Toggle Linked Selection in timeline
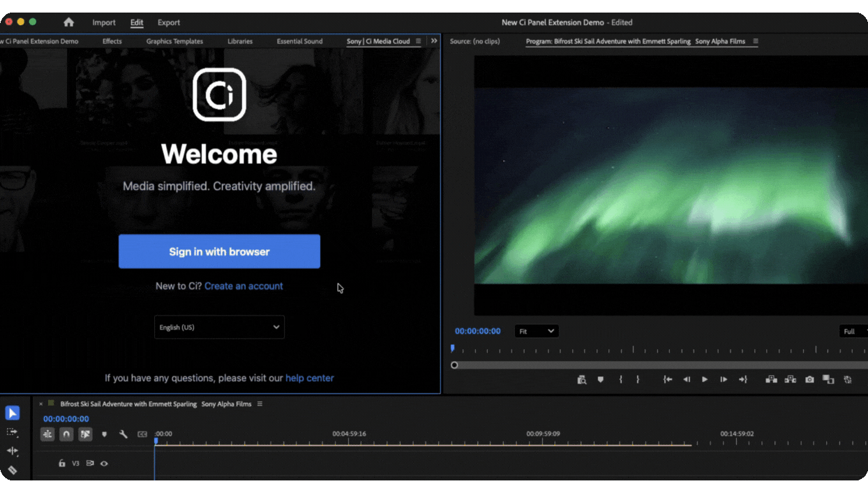Image resolution: width=868 pixels, height=493 pixels. [85, 434]
